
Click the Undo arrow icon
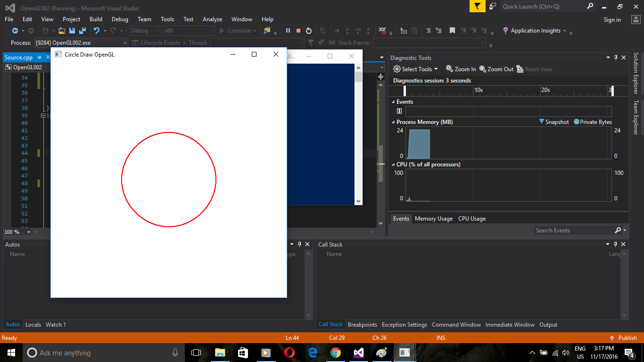pos(97,31)
